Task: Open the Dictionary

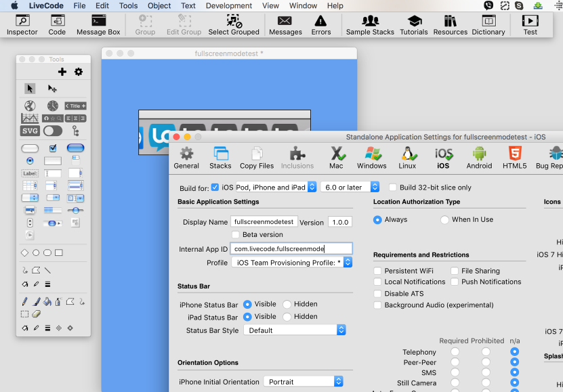Action: click(x=488, y=25)
